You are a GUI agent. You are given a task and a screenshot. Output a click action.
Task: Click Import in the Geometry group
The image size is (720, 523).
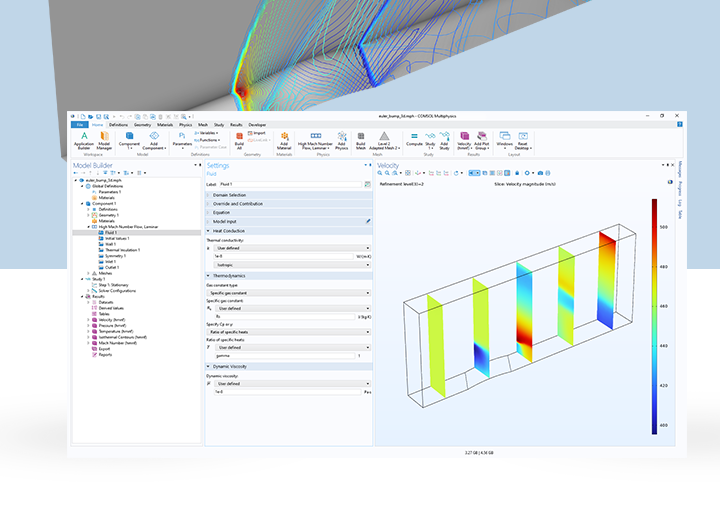pyautogui.click(x=257, y=133)
